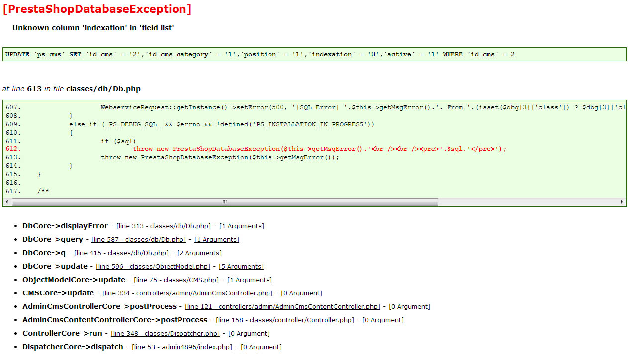Show '1 Arguments' for ObjectModelCore->update
Screen dimensions: 628x364
pos(250,280)
